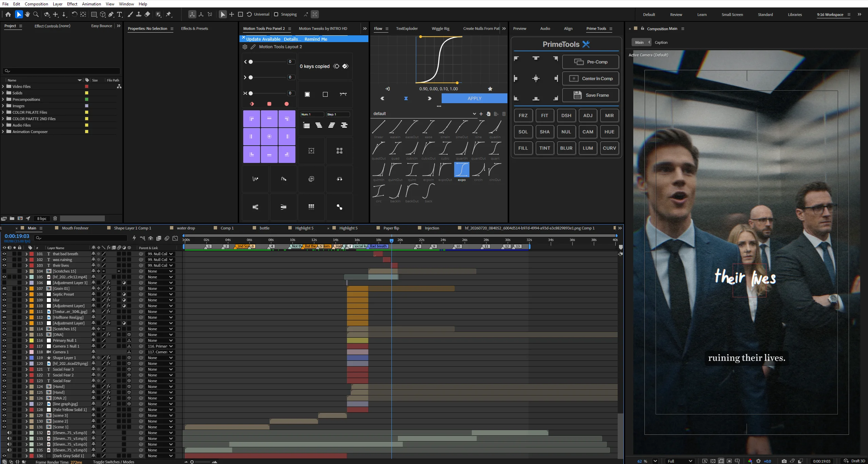Click the Video Files red label swatch
The image size is (868, 464).
86,87
